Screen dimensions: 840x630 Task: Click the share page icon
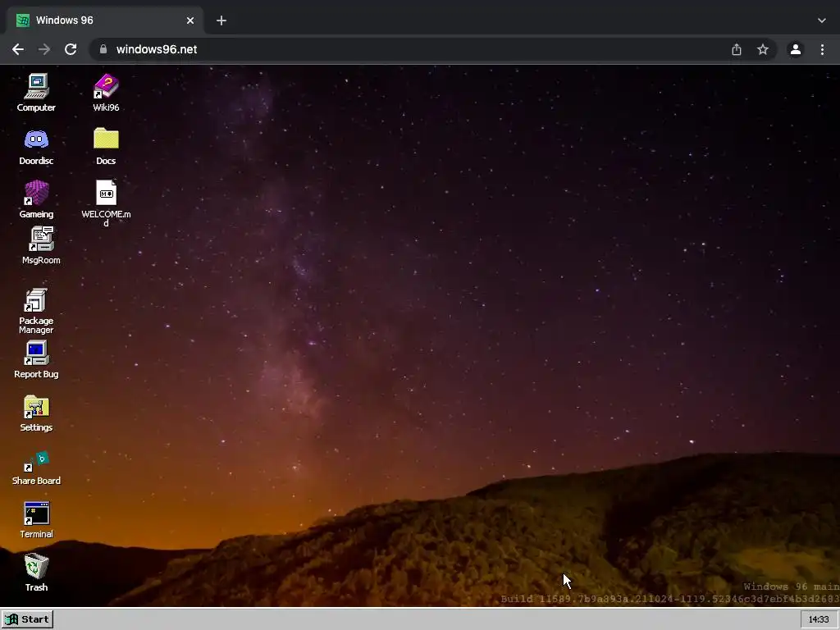click(737, 49)
